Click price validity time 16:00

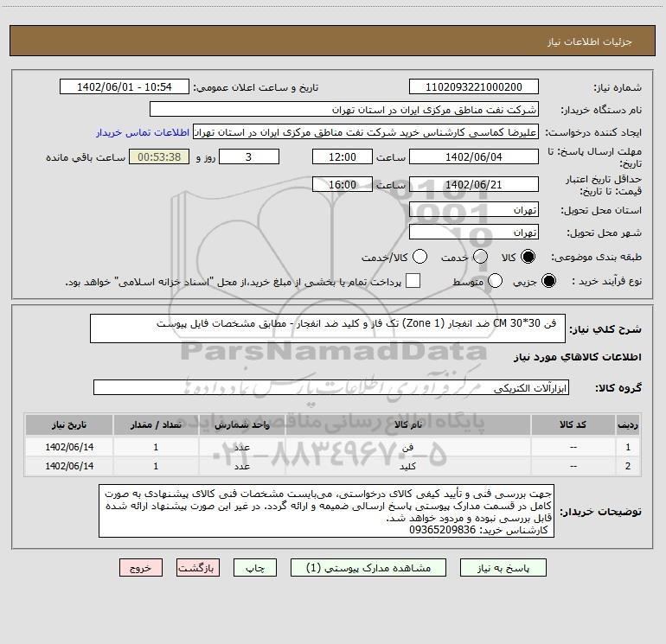click(343, 185)
